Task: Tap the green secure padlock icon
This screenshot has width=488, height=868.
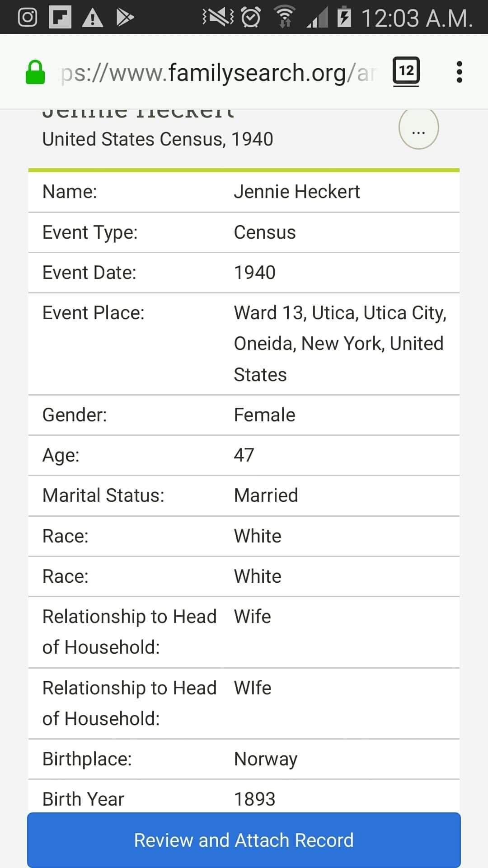Action: point(35,72)
